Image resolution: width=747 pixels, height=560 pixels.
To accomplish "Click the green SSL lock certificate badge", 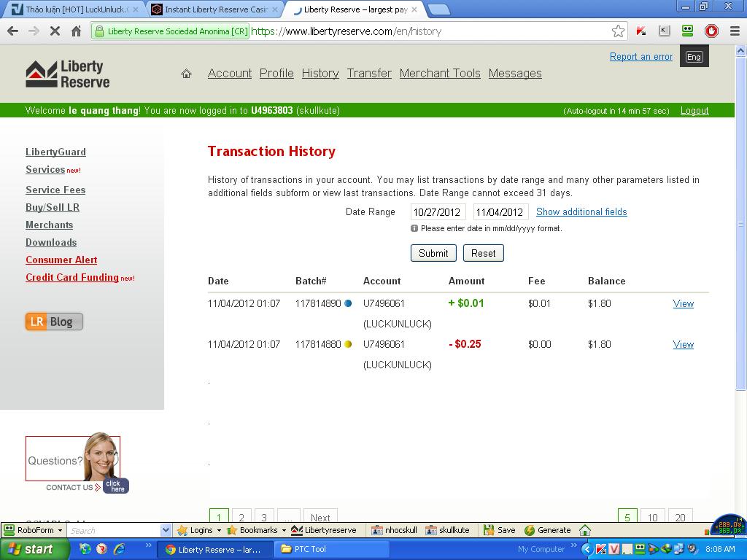I will tap(170, 31).
